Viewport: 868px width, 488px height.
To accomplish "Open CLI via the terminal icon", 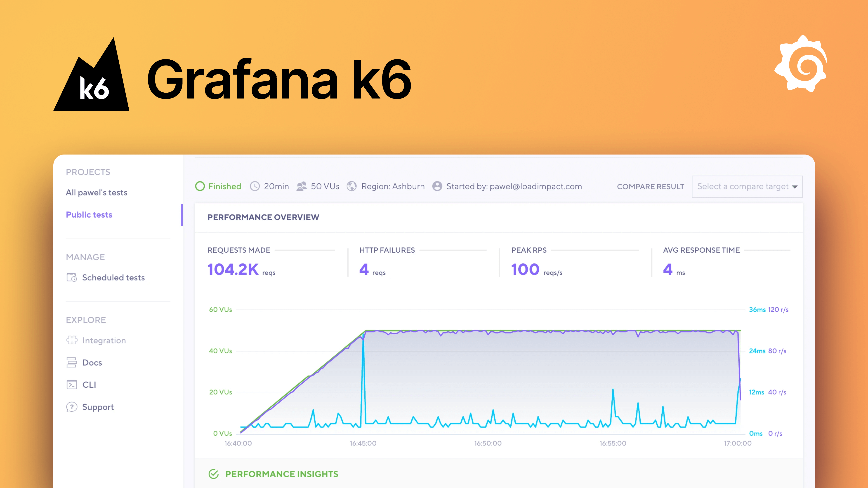I will [x=72, y=384].
